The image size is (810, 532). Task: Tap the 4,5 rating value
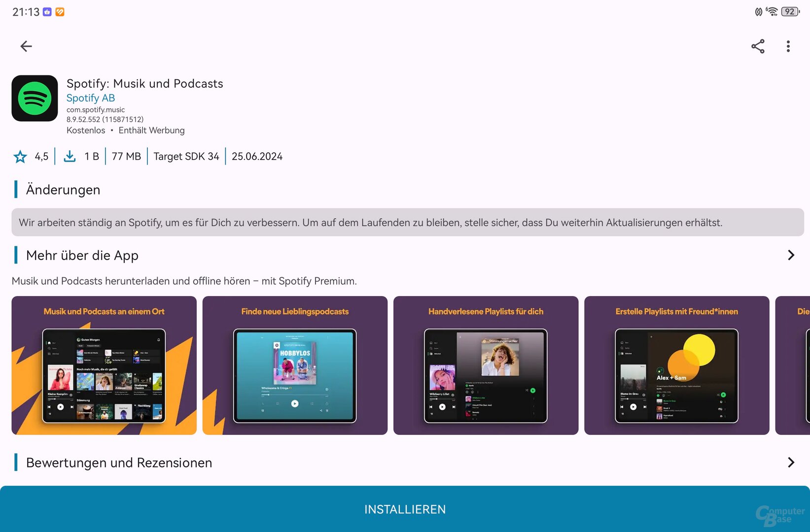coord(41,157)
